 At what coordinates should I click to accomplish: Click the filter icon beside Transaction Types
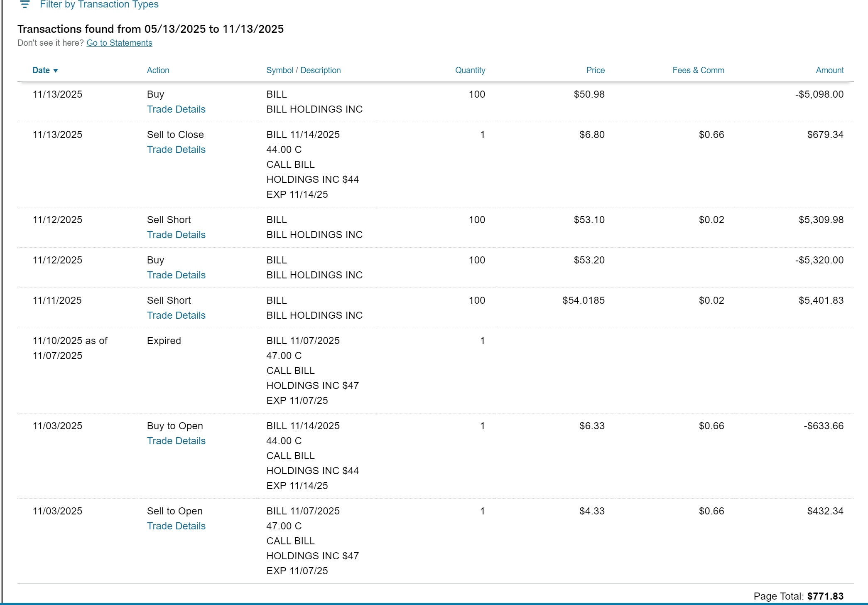click(x=25, y=5)
